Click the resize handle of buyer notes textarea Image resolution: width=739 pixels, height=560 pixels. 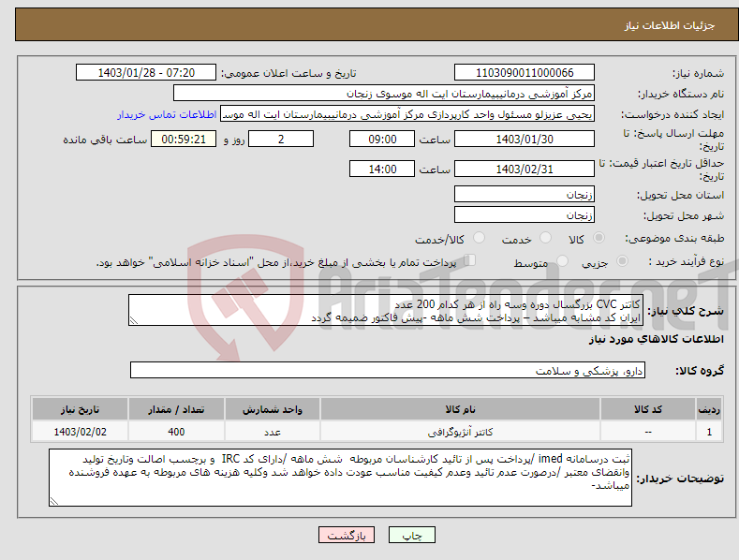(54, 501)
